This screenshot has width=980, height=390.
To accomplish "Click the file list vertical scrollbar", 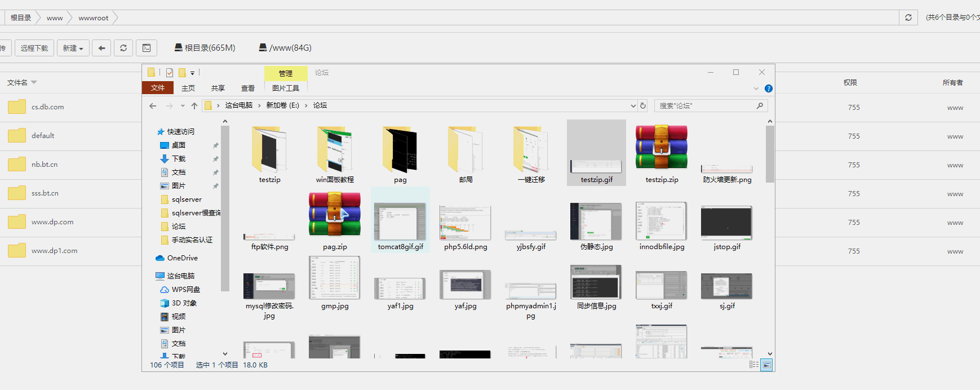I will coord(770,155).
